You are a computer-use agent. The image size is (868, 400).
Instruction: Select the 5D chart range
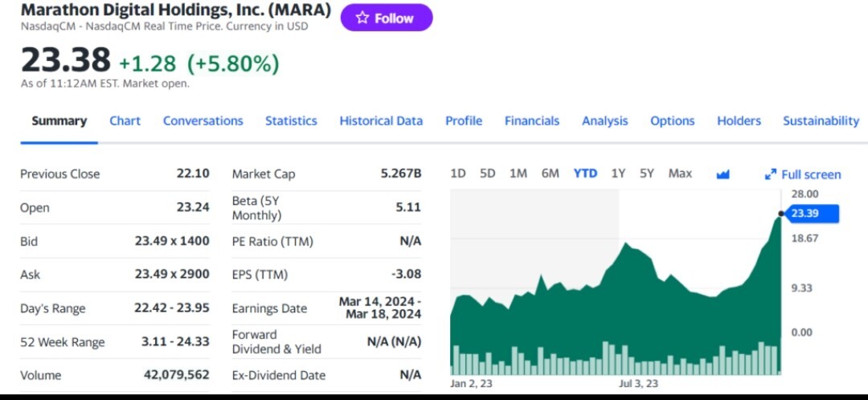487,173
